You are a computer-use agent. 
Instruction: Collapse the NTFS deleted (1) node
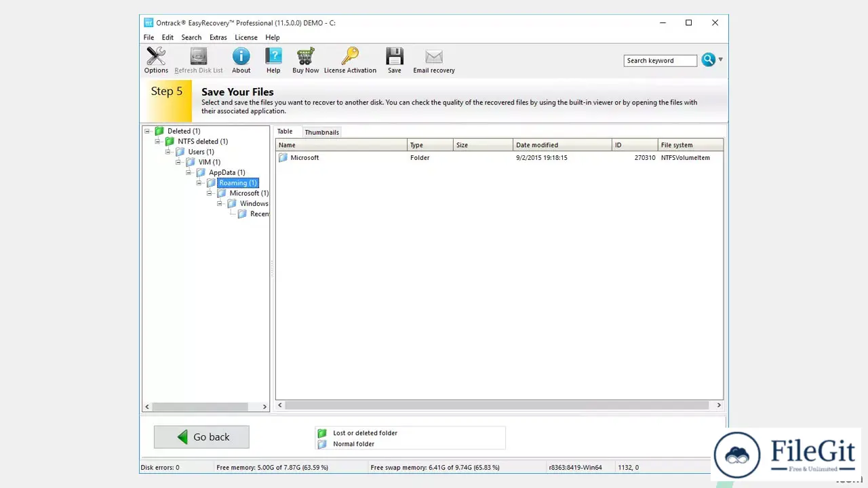click(158, 141)
